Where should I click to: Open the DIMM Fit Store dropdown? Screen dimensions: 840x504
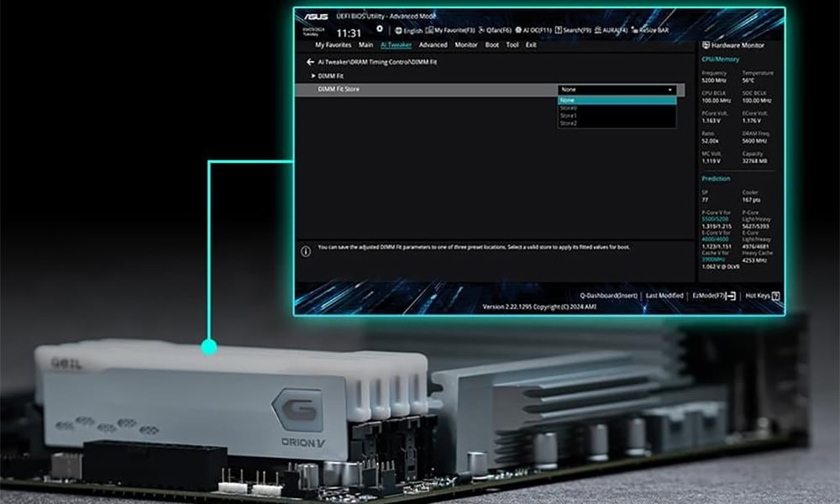point(617,89)
